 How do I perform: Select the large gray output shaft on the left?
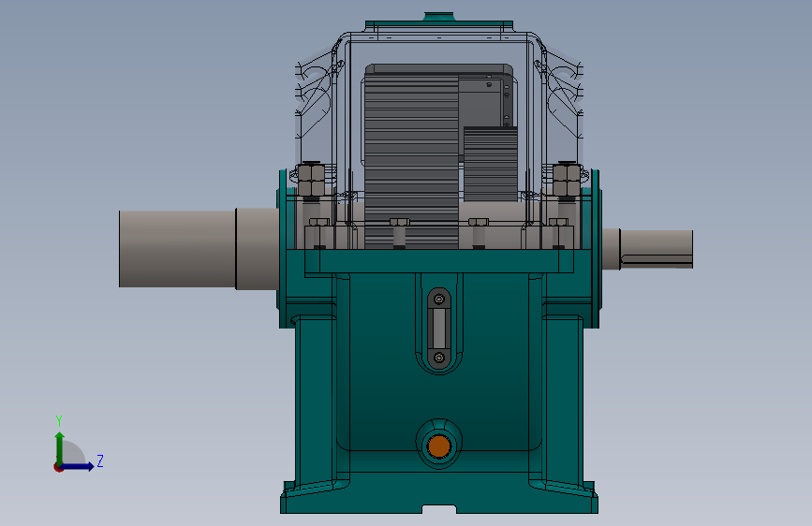(x=199, y=249)
